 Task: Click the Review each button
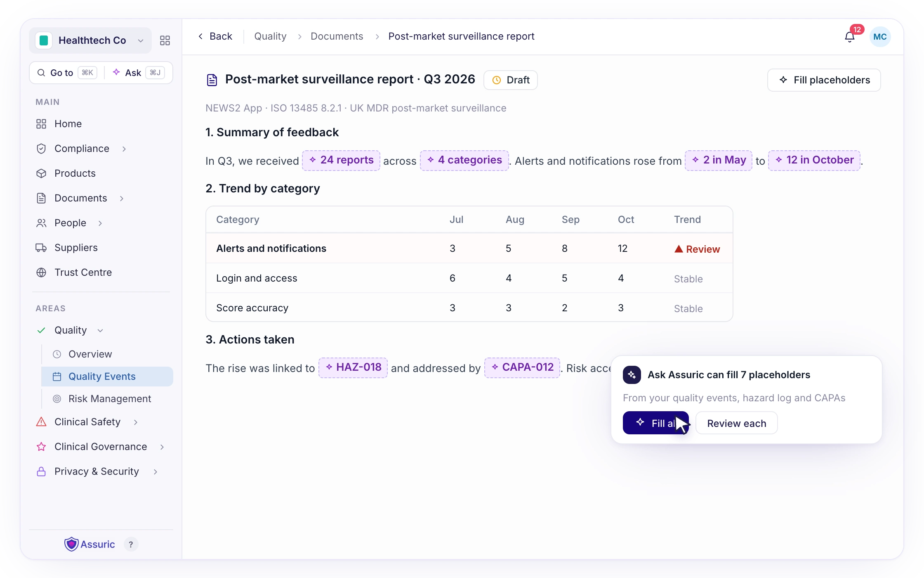[x=736, y=423]
